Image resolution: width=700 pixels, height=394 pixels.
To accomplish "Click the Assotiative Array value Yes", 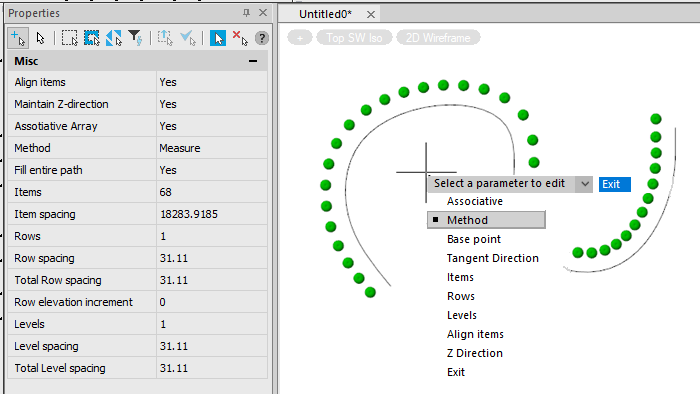I will [212, 126].
